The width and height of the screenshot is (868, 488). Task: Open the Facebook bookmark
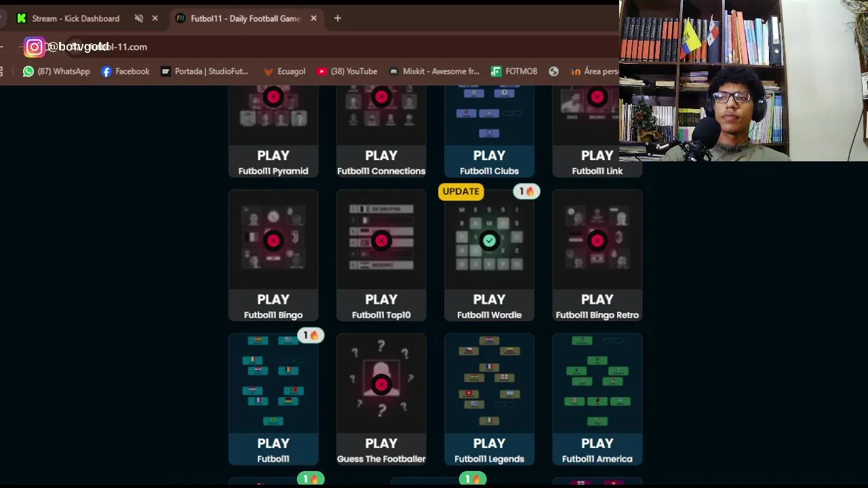(x=125, y=71)
